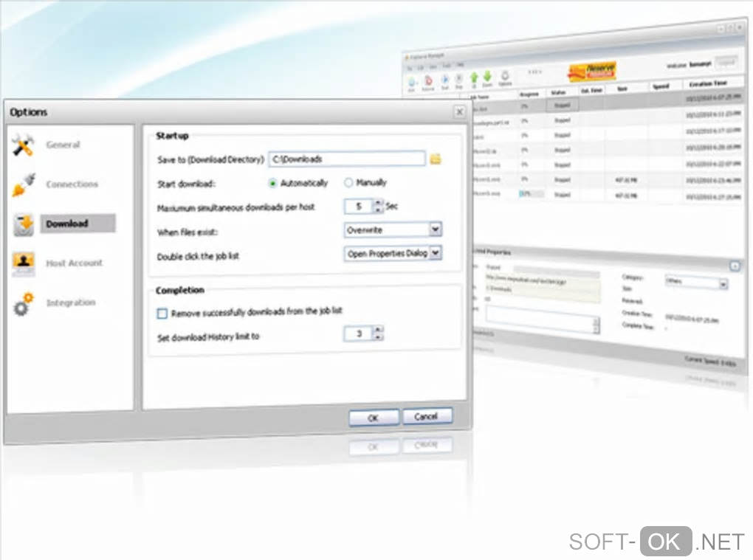Decrease download history limit value
This screenshot has height=560, width=753.
379,337
